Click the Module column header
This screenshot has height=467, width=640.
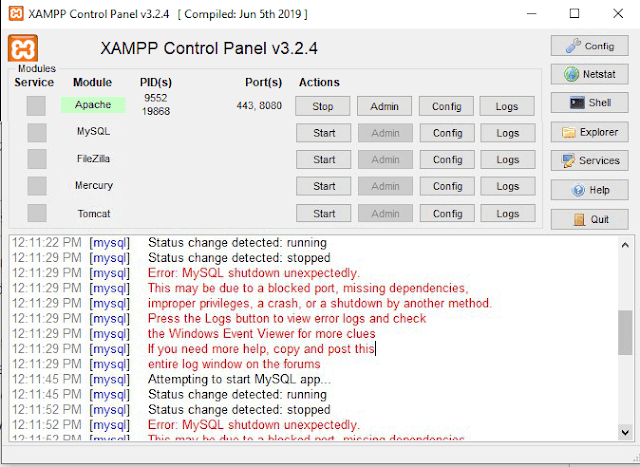(92, 82)
